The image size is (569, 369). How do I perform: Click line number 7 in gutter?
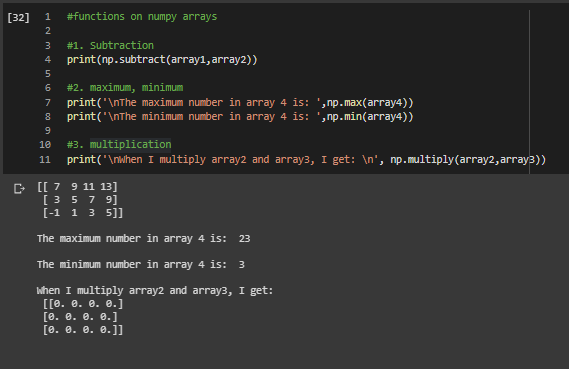(x=48, y=103)
